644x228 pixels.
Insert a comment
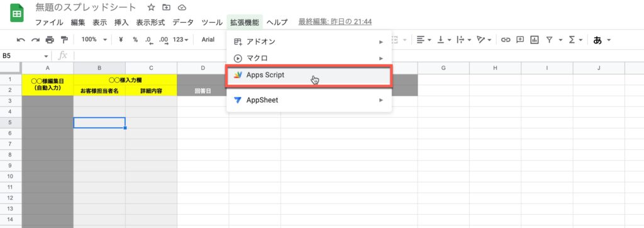point(520,40)
